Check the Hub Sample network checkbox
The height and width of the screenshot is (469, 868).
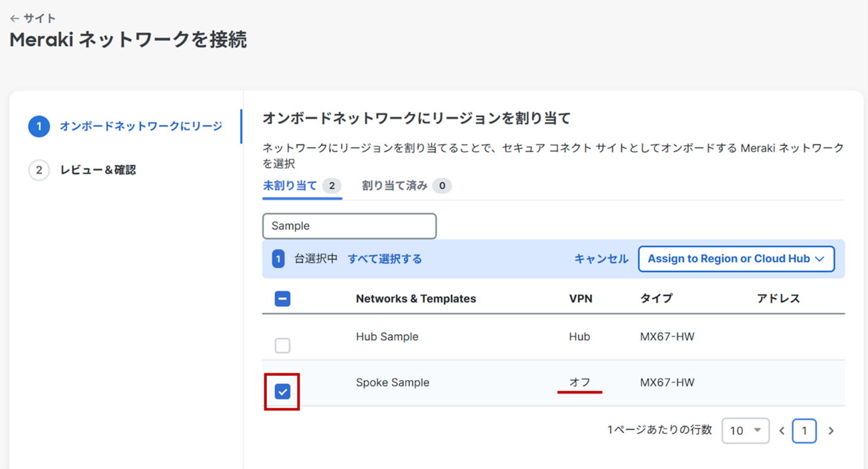point(282,346)
